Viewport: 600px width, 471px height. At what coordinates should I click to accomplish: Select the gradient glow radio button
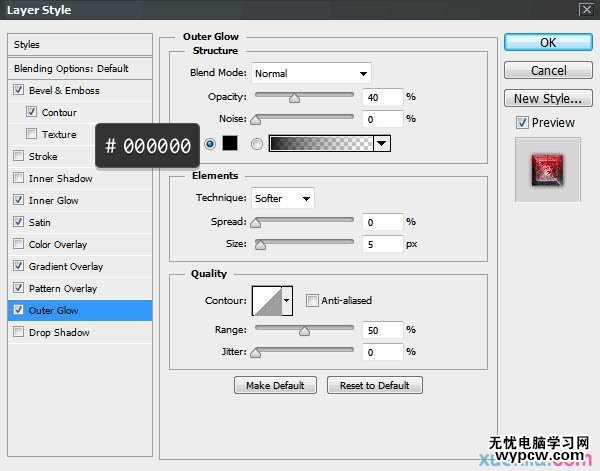coord(256,144)
